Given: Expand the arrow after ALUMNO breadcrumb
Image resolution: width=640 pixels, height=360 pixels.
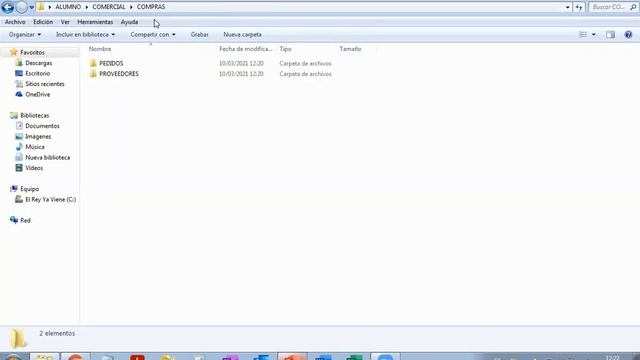Looking at the screenshot, I should point(87,7).
